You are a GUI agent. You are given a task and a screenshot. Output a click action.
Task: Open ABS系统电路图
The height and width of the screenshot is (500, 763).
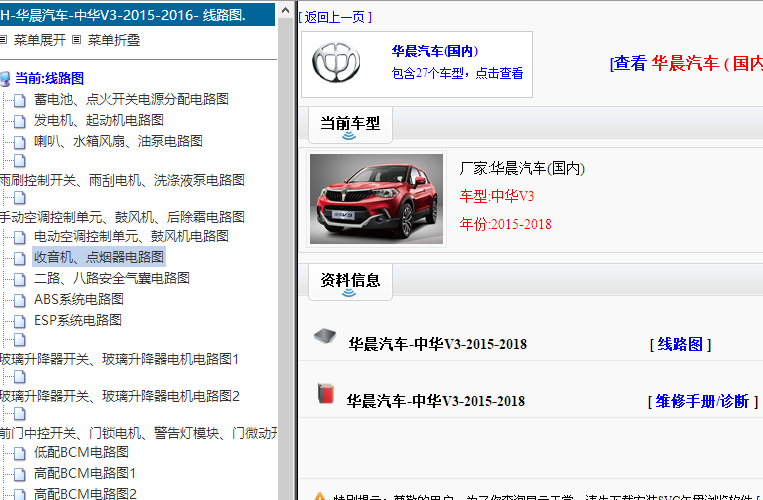pos(79,299)
